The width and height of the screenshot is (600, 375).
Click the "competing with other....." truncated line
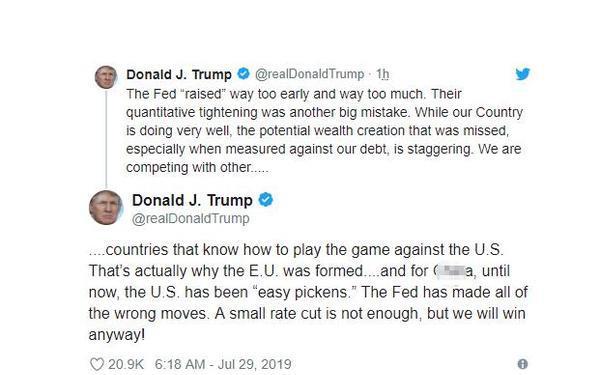coord(197,167)
